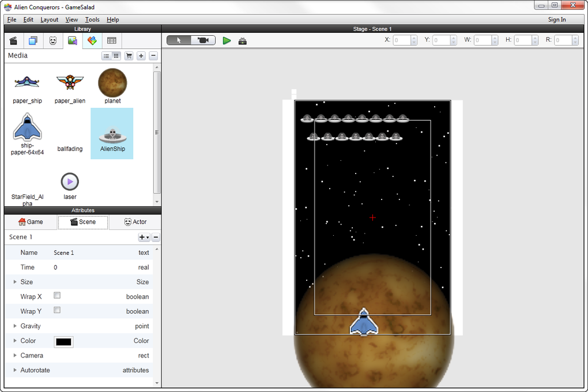Select first alien ship in top row
This screenshot has height=392, width=588.
tap(307, 119)
